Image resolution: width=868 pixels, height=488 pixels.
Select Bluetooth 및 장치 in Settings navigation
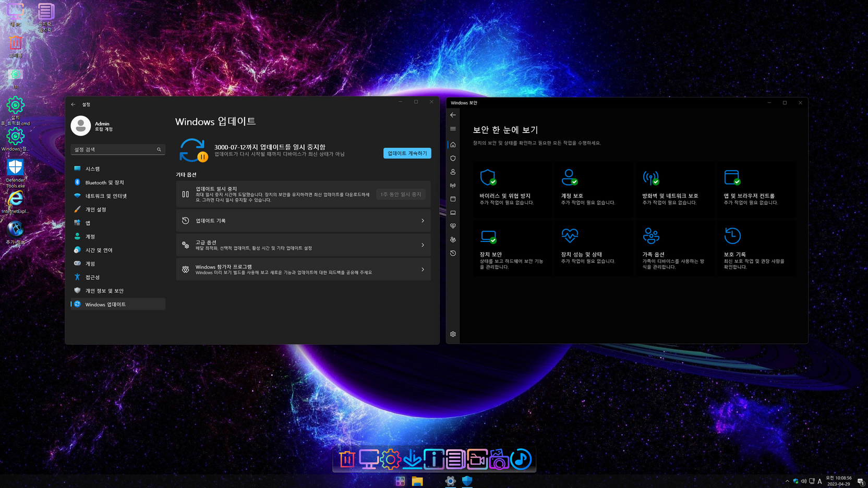click(118, 182)
